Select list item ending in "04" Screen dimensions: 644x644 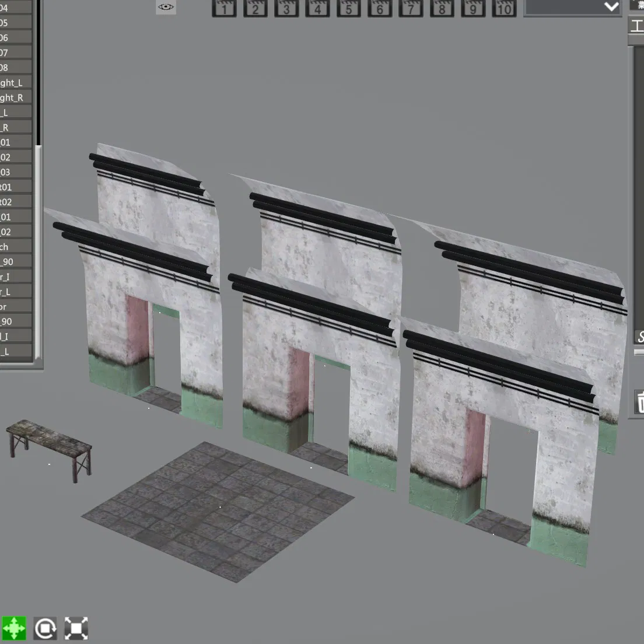pyautogui.click(x=16, y=8)
